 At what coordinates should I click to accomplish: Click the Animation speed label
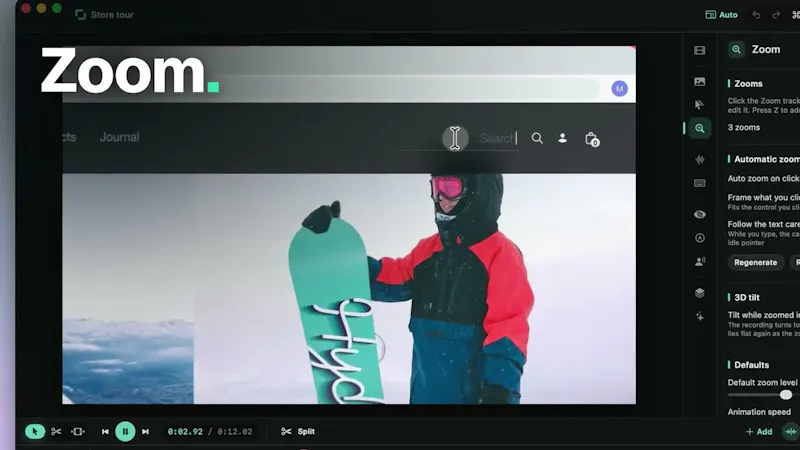[759, 412]
